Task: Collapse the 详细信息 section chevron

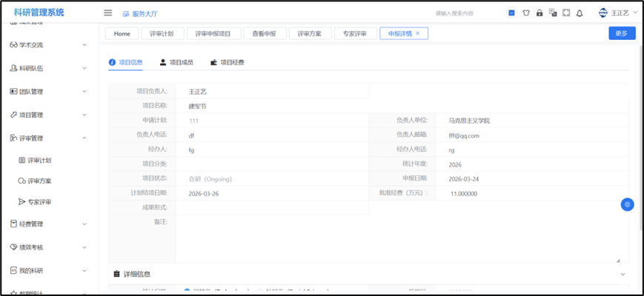Action: [x=622, y=274]
